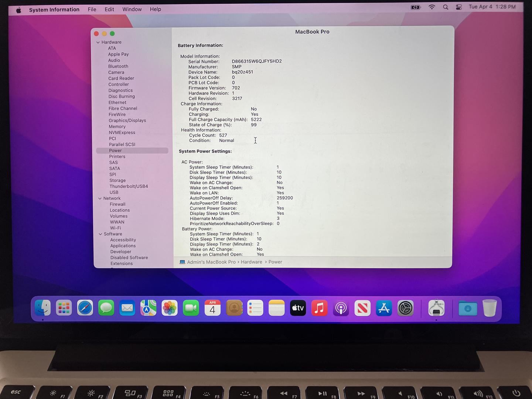Open the File menu
Viewport: 532px width, 399px height.
[x=92, y=9]
